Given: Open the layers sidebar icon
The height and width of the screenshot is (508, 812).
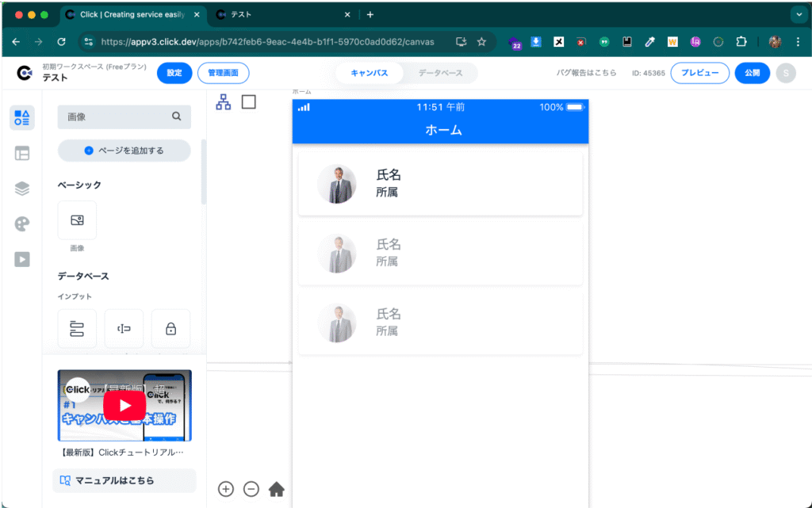Looking at the screenshot, I should click(21, 189).
